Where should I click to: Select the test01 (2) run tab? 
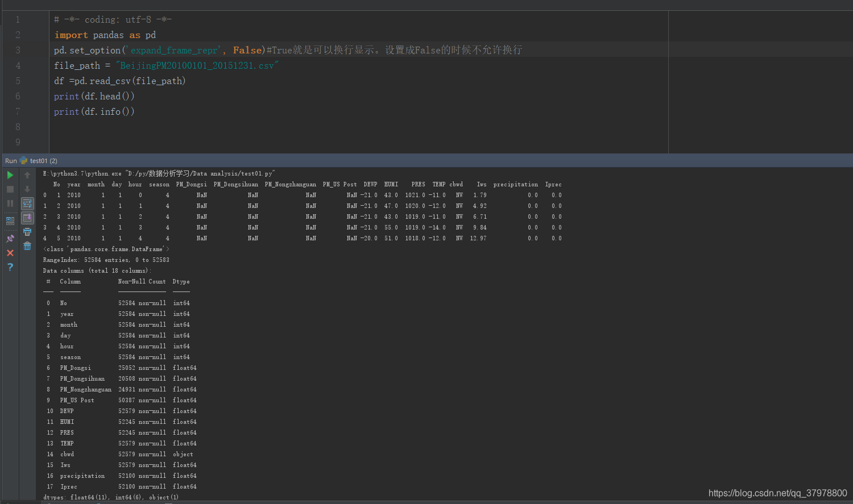[x=44, y=161]
